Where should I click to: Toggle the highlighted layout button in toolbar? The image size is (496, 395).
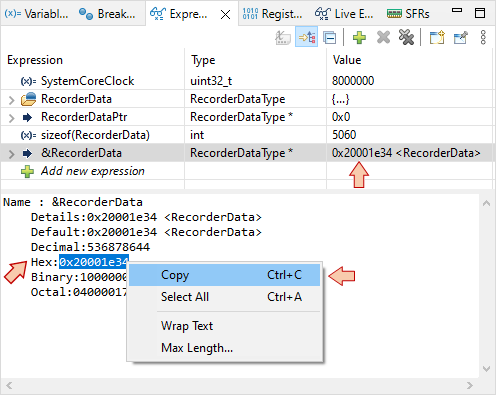click(306, 37)
